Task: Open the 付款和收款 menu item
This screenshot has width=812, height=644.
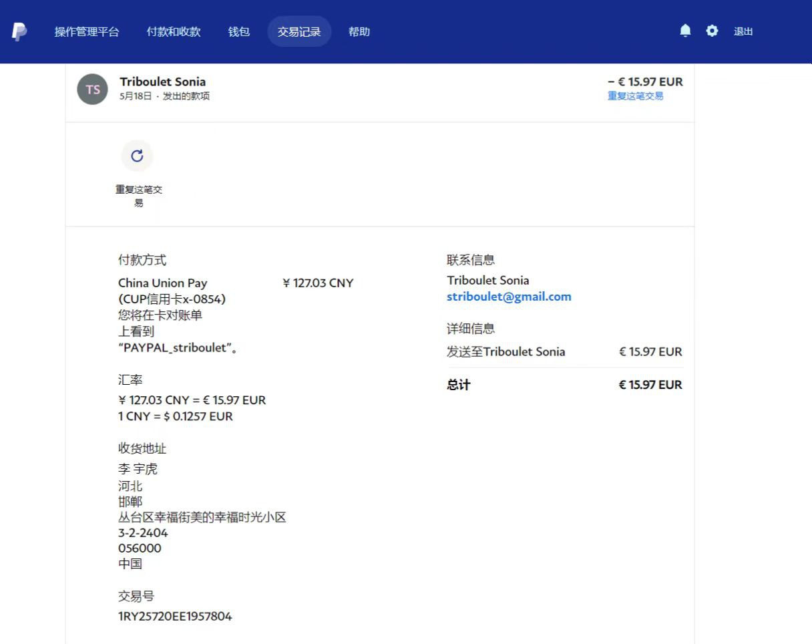Action: point(174,31)
